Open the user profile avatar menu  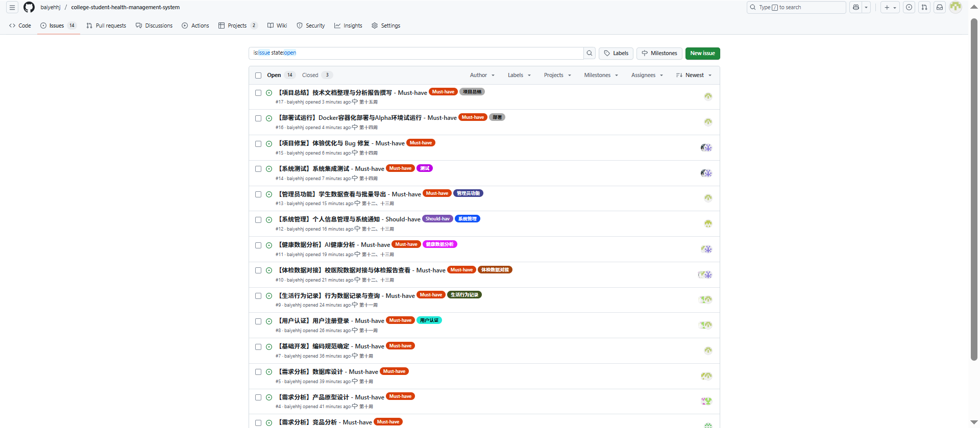(x=955, y=7)
